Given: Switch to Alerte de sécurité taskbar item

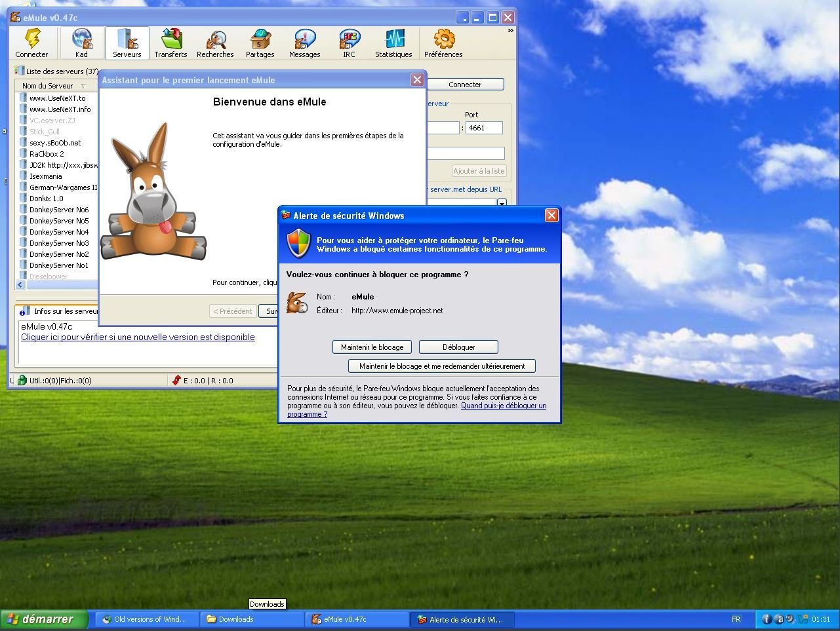Looking at the screenshot, I should click(x=462, y=619).
